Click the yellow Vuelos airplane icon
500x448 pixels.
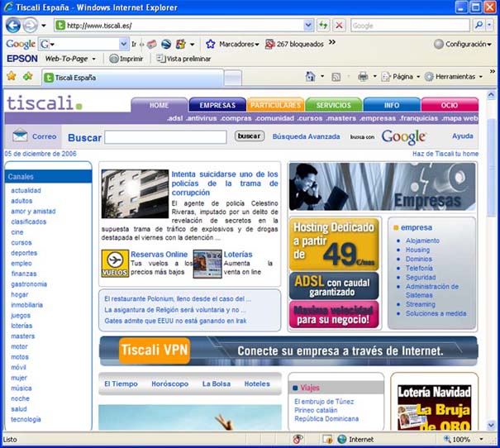(x=115, y=264)
